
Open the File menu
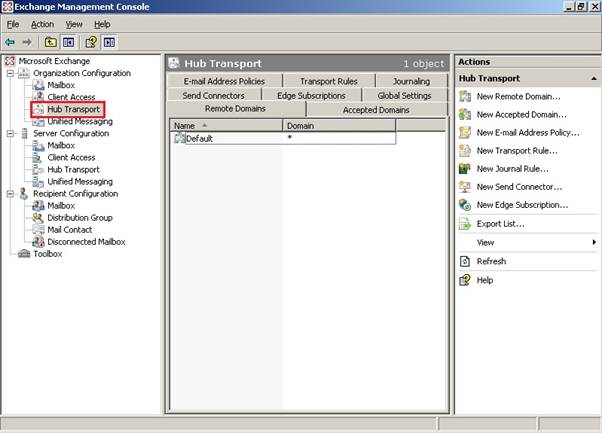coord(13,24)
